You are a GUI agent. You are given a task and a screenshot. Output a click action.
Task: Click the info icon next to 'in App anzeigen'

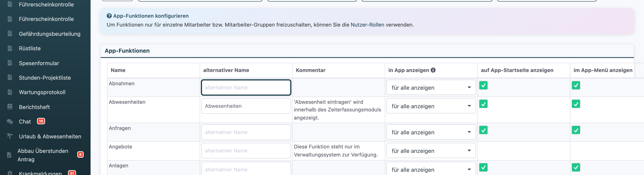(433, 70)
